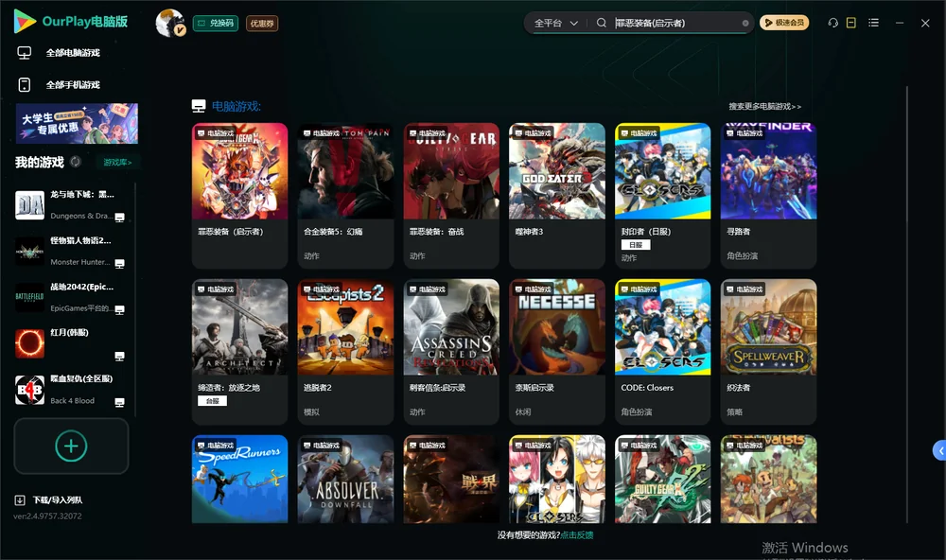Open CODE: Closers game card
The width and height of the screenshot is (946, 560).
(663, 352)
